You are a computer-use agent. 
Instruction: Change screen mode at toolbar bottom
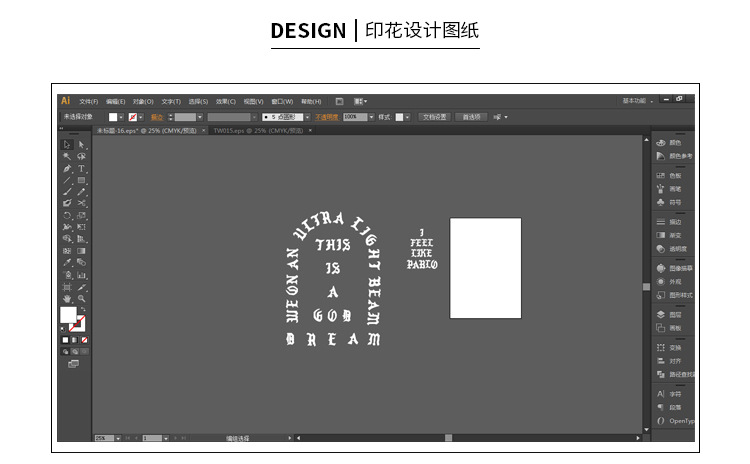[x=73, y=364]
